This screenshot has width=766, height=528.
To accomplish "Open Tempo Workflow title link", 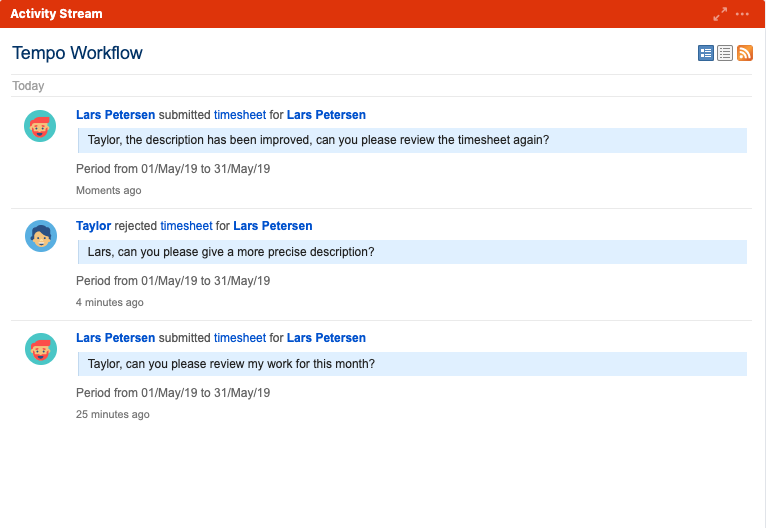I will tap(77, 53).
